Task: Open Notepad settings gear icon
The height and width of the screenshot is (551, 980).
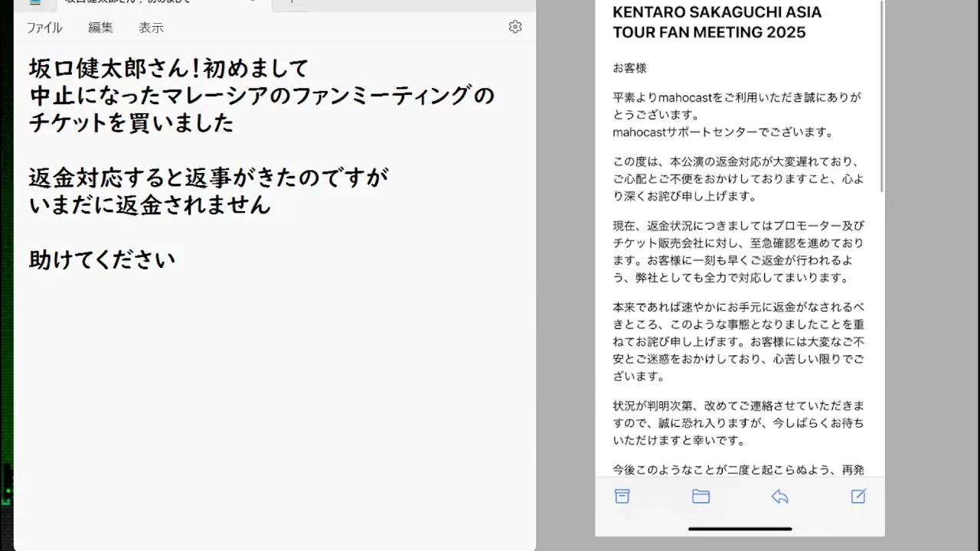Action: [515, 27]
